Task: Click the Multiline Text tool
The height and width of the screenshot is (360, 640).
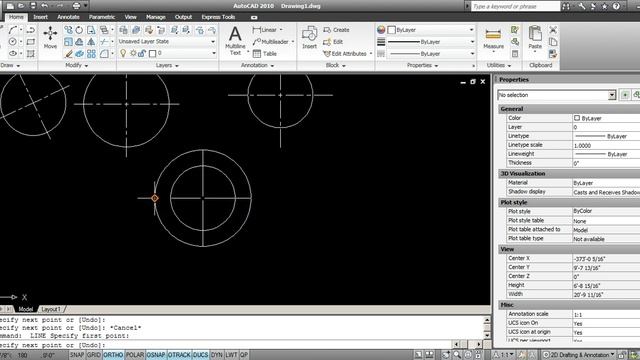Action: pos(235,40)
